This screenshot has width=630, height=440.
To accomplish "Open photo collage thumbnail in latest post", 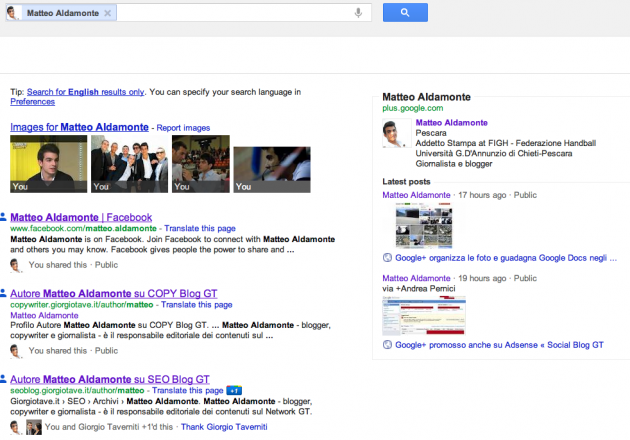I will (x=423, y=225).
